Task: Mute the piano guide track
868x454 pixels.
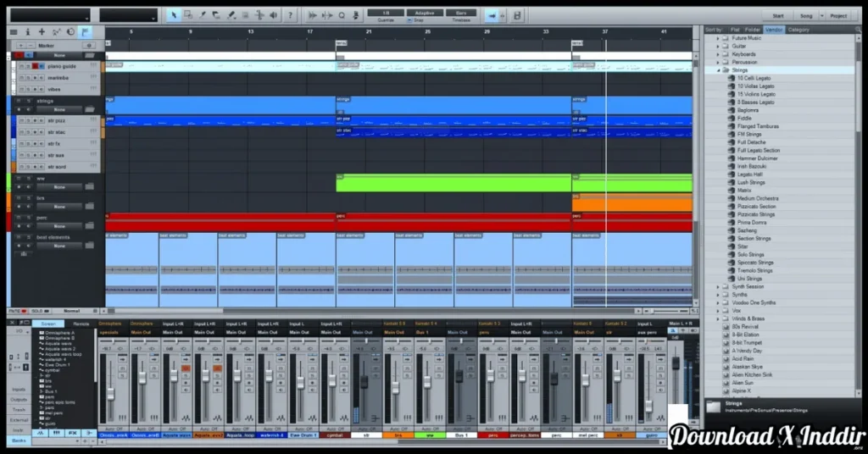Action: tap(21, 66)
